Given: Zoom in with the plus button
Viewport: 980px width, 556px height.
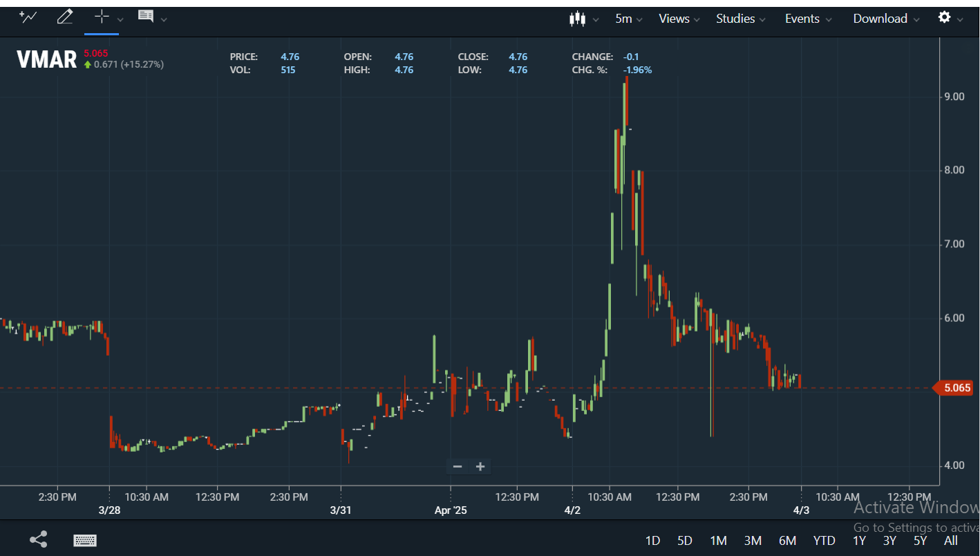Looking at the screenshot, I should 480,466.
